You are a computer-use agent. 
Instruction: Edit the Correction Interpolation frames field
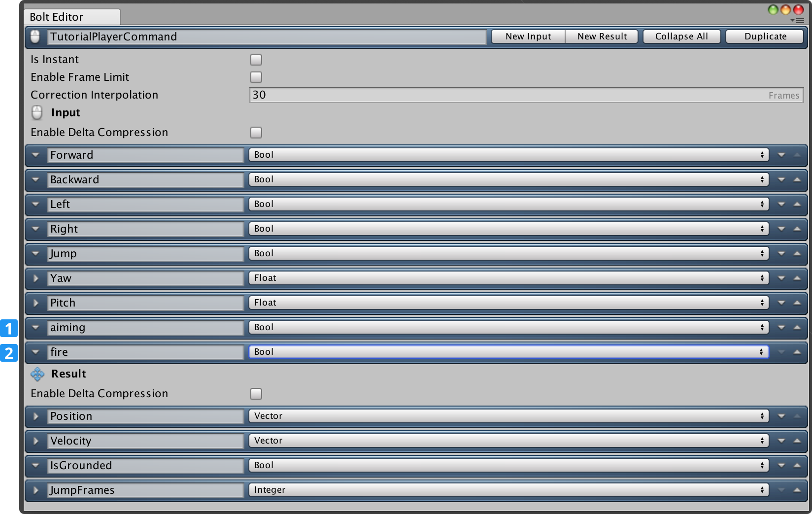coord(527,95)
